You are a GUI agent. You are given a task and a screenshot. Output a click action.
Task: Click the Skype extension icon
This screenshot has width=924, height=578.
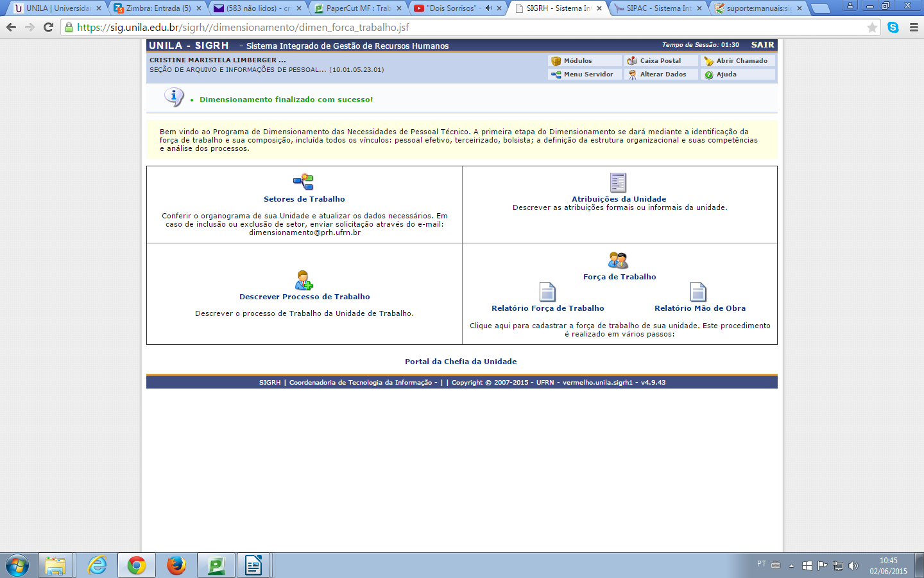click(893, 28)
